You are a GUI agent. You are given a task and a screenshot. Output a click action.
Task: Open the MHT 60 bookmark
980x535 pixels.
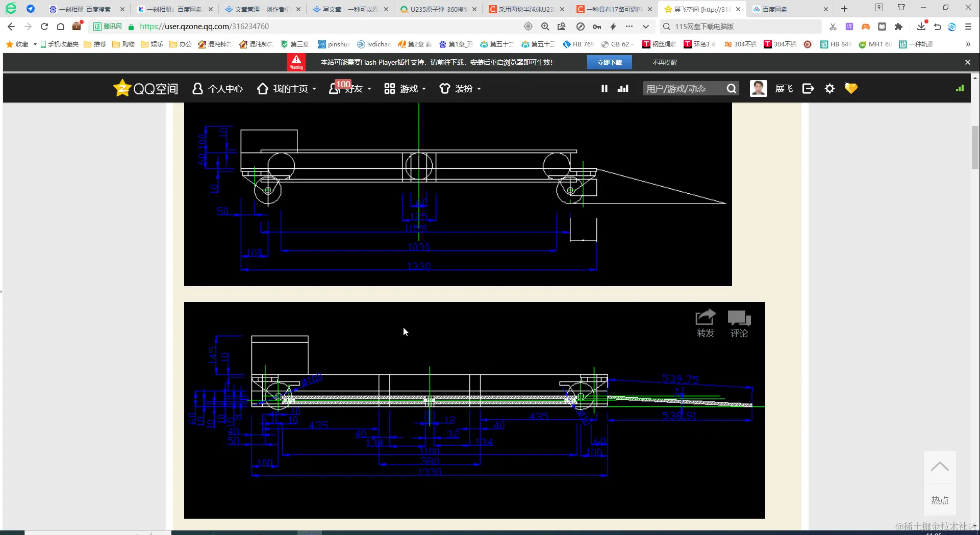tap(875, 44)
